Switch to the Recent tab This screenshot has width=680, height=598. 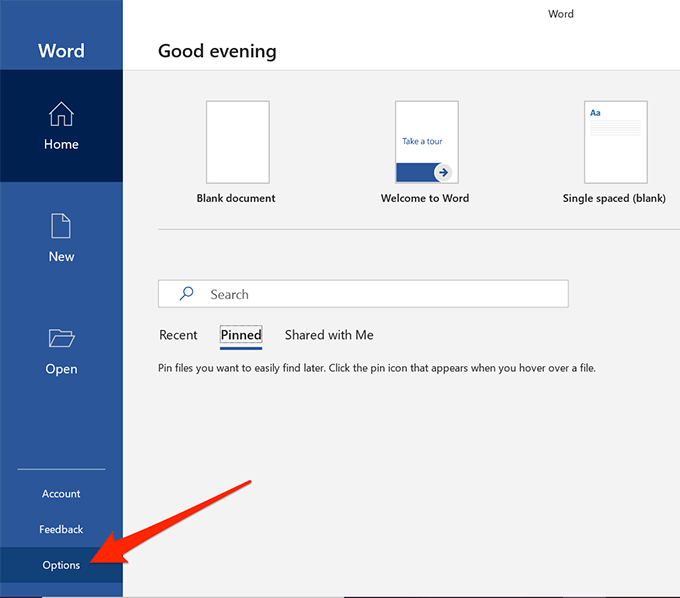[178, 335]
